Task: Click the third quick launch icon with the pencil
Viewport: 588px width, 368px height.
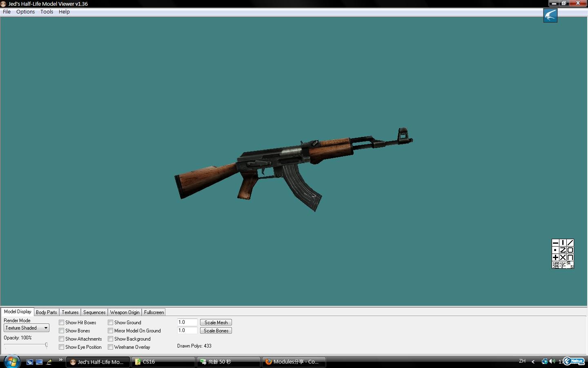Action: pos(49,362)
